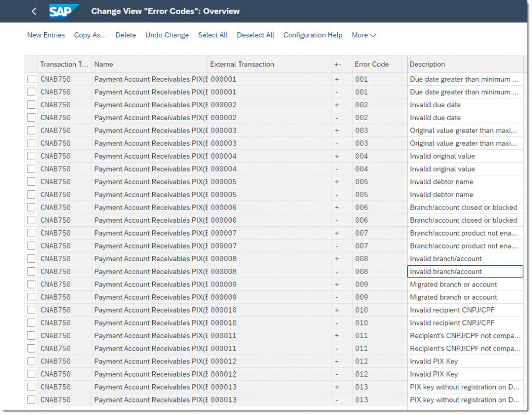The height and width of the screenshot is (415, 532).
Task: Tick the checkbox for first 000001 row
Action: [x=31, y=79]
